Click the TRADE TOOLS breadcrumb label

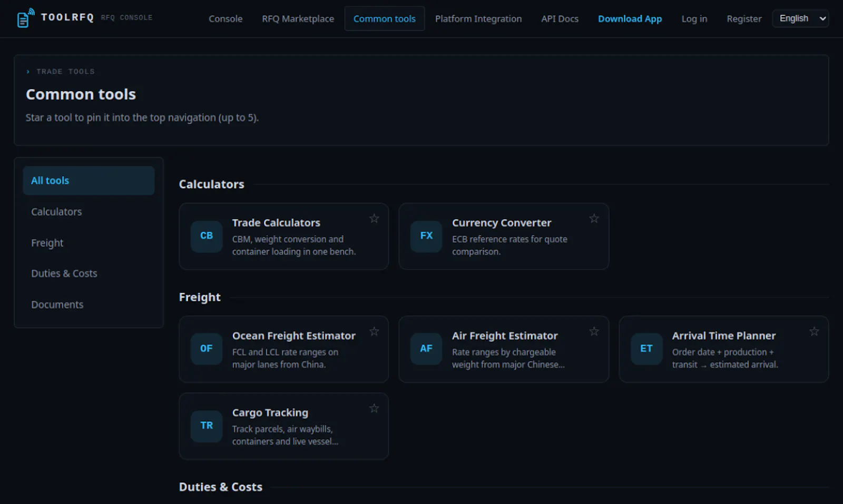tap(66, 72)
